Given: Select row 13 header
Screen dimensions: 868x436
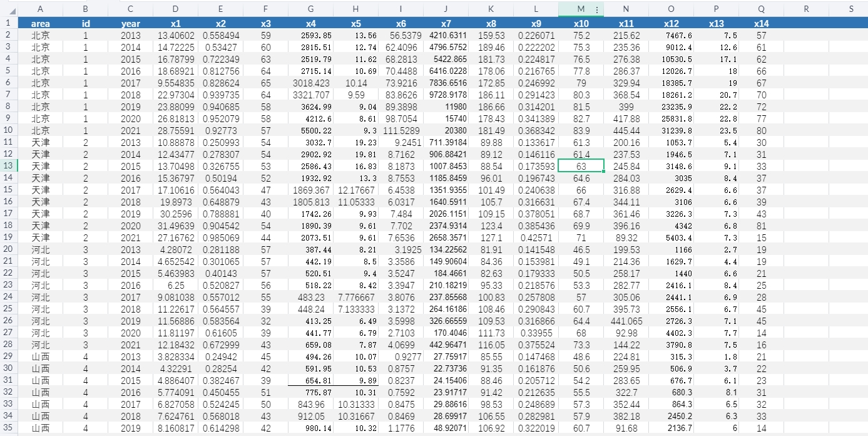Looking at the screenshot, I should pyautogui.click(x=9, y=166).
